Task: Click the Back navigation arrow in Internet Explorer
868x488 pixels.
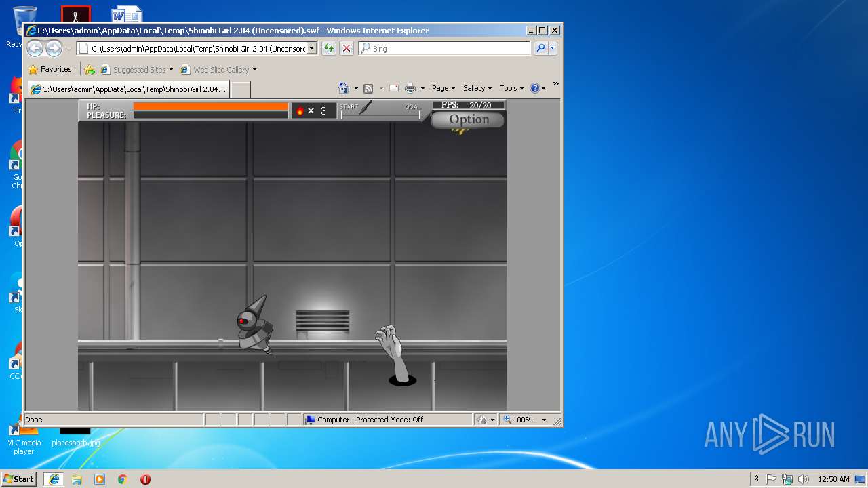Action: (35, 48)
